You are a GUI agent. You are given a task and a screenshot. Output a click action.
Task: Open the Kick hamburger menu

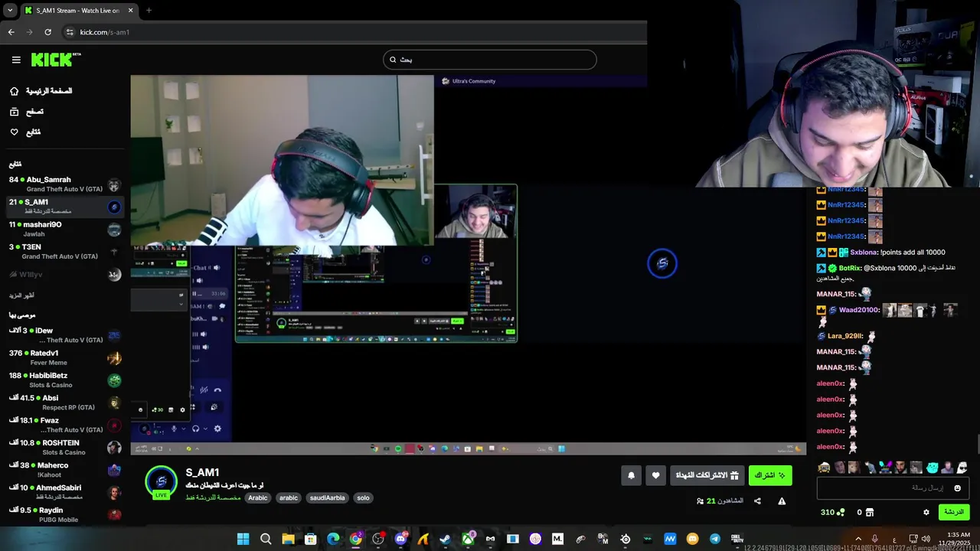pyautogui.click(x=16, y=60)
